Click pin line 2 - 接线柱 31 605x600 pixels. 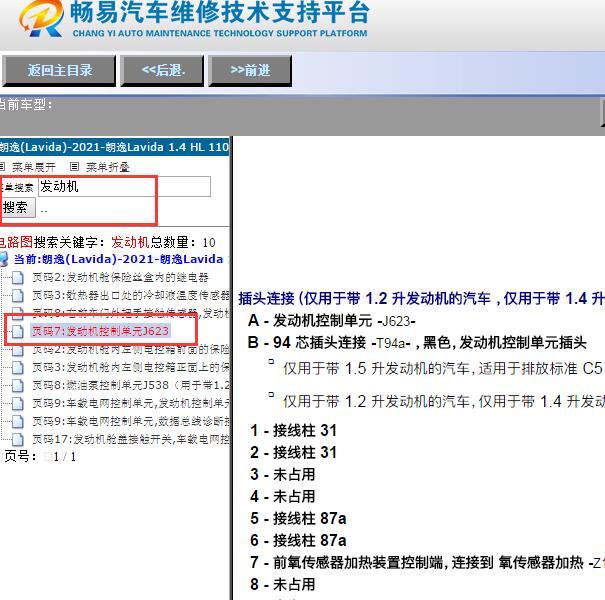(293, 453)
